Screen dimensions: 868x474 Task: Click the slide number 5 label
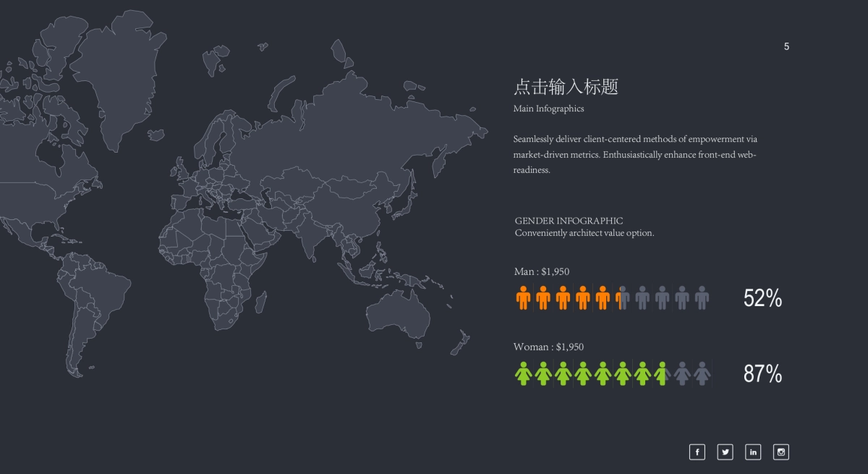[786, 46]
